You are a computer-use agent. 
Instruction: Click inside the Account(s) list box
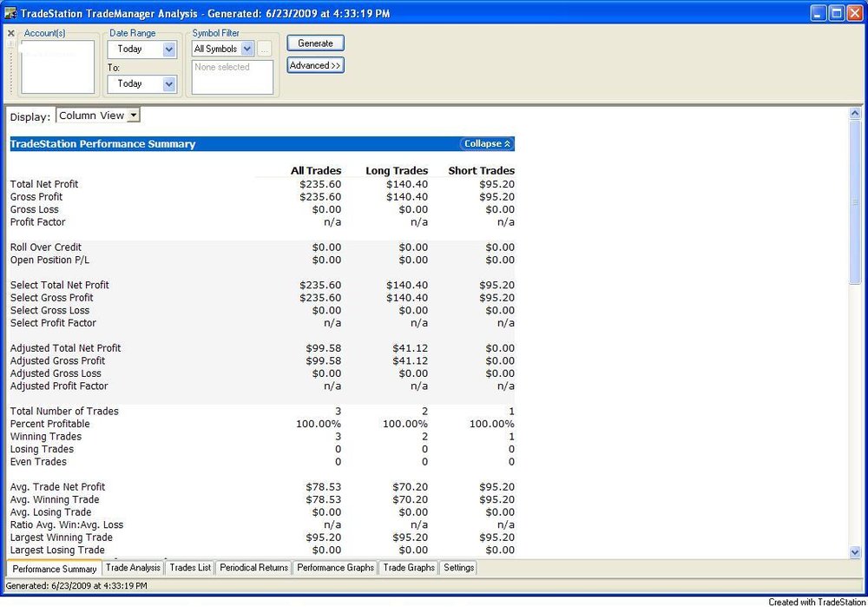tap(57, 67)
